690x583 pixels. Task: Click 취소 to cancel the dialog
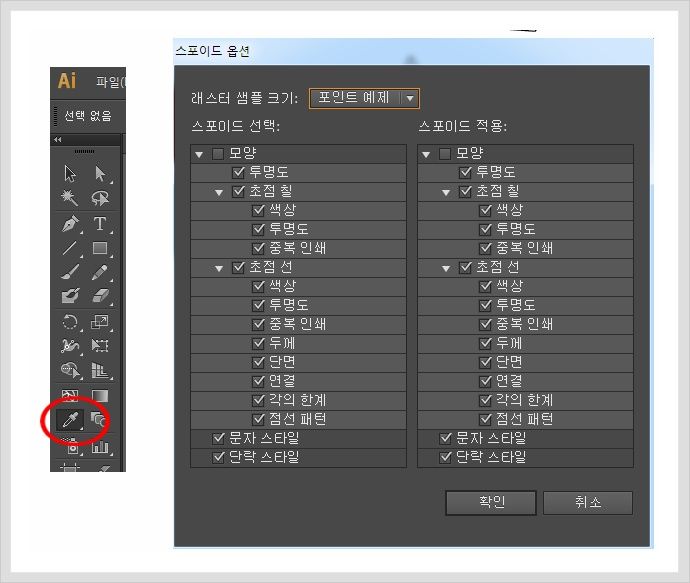588,502
